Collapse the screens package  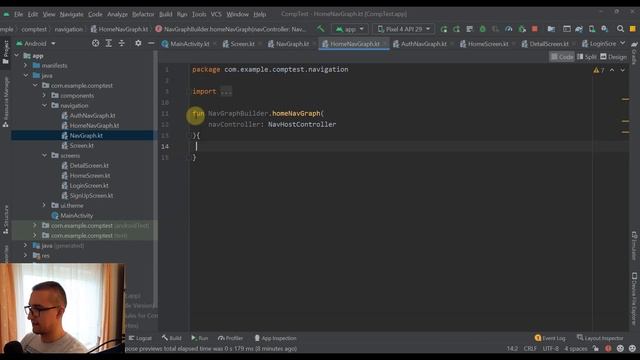click(x=44, y=155)
